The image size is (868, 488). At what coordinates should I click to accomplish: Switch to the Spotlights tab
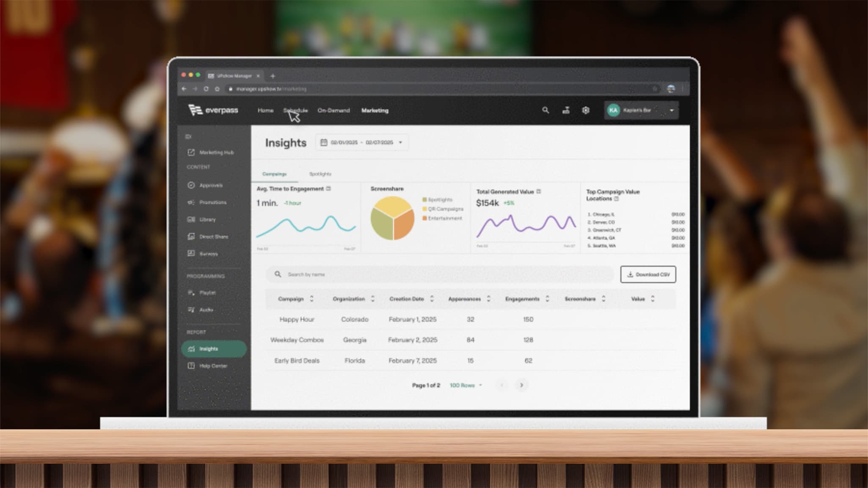pyautogui.click(x=320, y=174)
